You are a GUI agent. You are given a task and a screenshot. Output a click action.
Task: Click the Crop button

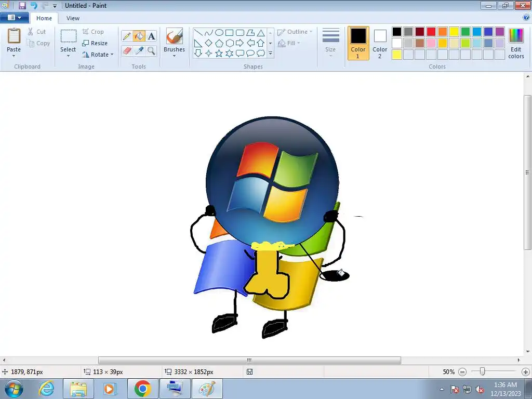tap(93, 32)
